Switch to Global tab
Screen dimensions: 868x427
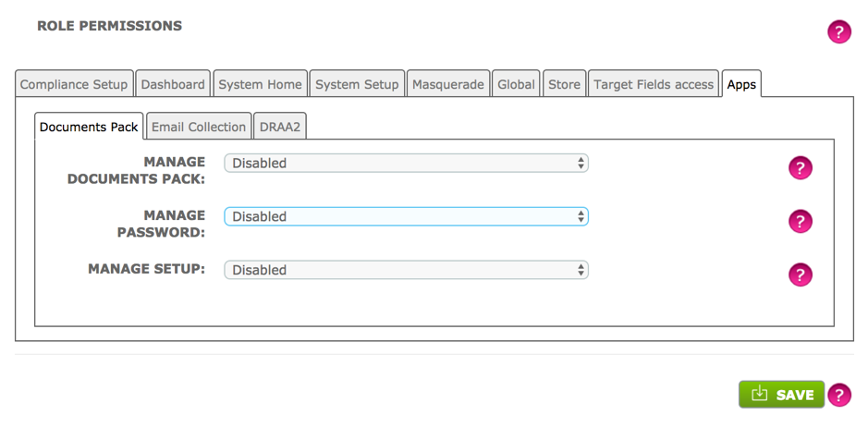point(516,84)
